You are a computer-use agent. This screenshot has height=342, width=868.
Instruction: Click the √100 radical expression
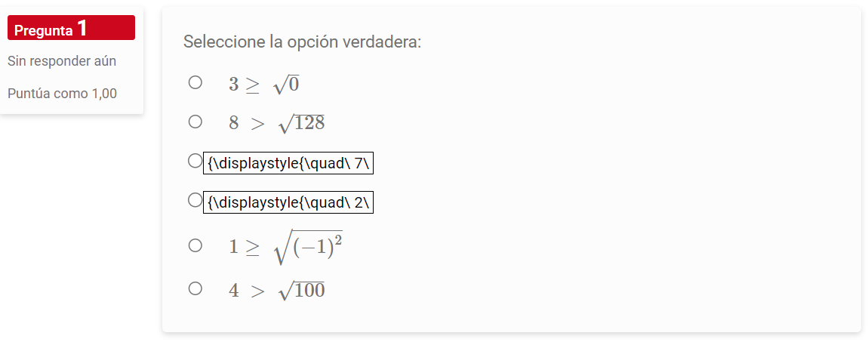pyautogui.click(x=302, y=291)
